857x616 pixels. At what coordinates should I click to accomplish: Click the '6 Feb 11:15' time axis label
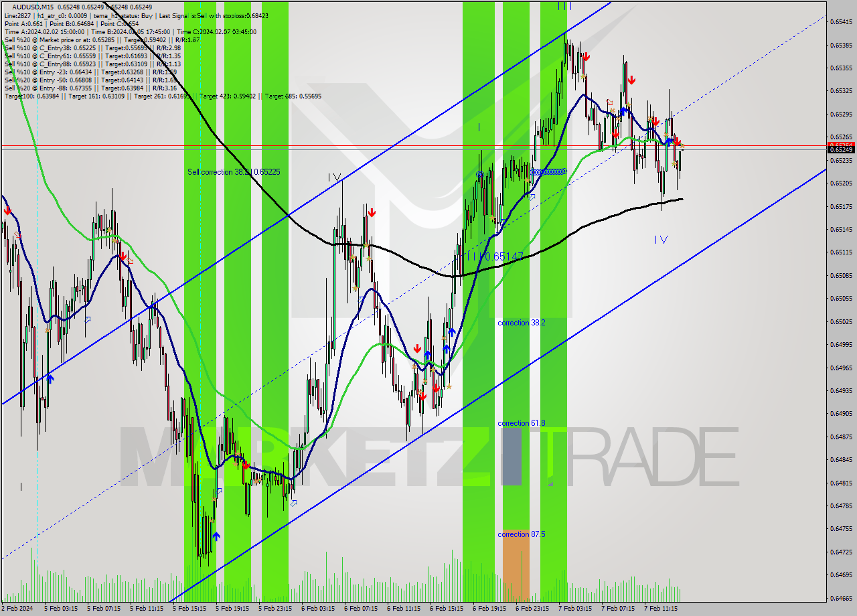click(404, 609)
